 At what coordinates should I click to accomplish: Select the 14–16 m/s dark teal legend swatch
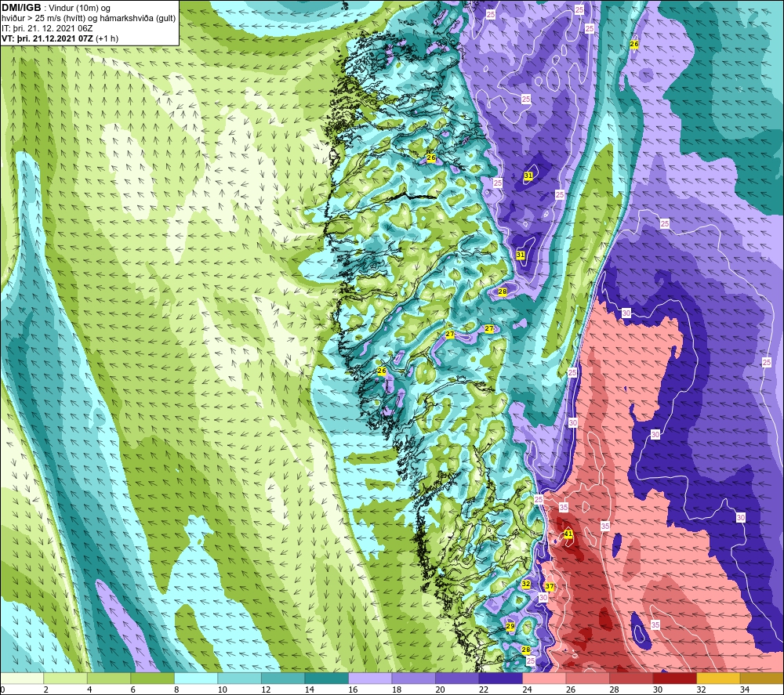point(326,678)
